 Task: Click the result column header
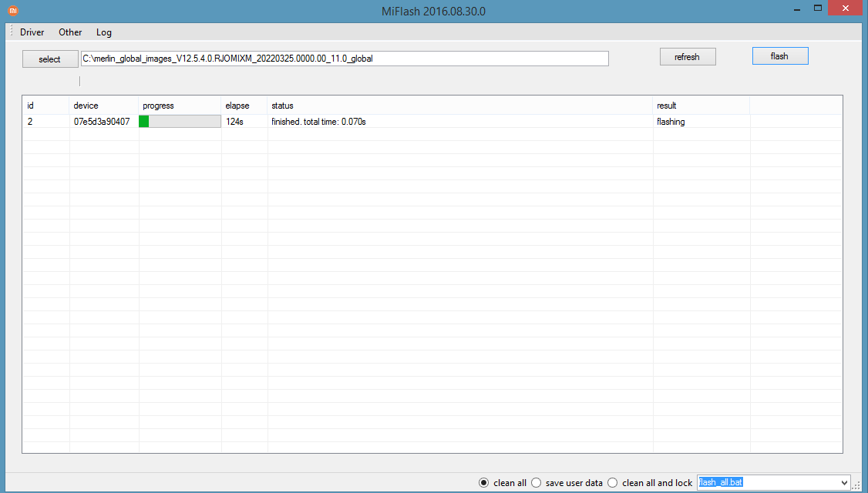point(701,106)
